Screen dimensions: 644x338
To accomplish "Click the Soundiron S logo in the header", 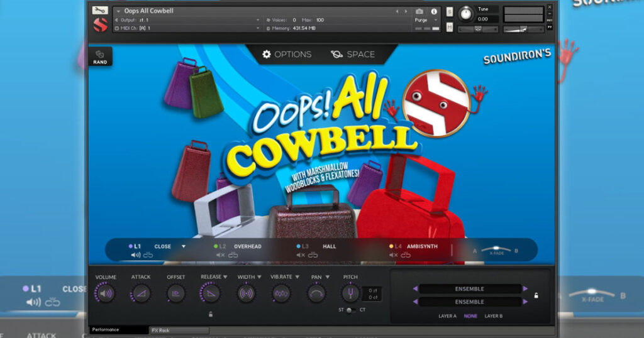I will click(100, 25).
